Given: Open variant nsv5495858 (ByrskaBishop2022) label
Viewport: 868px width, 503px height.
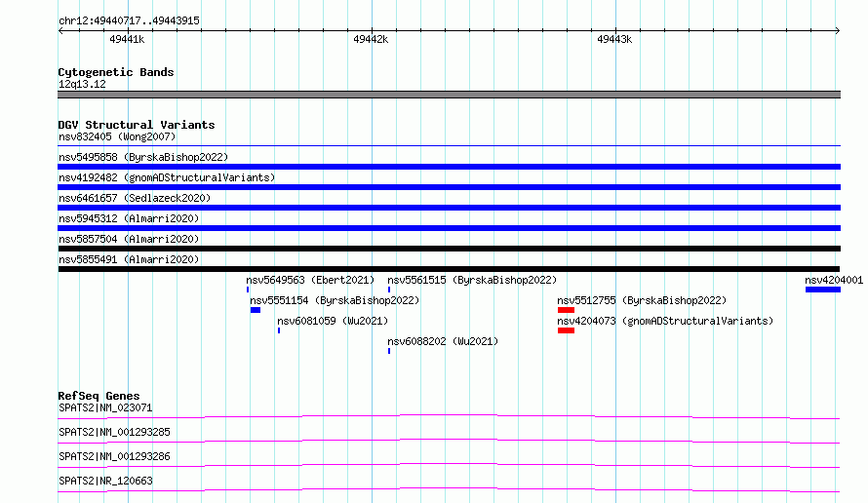Looking at the screenshot, I should coord(143,157).
